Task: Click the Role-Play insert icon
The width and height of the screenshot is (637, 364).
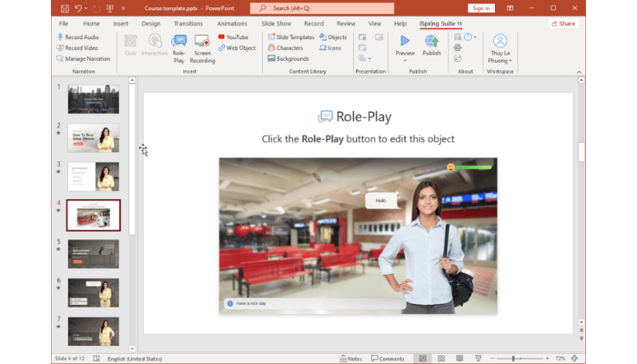Action: [178, 41]
